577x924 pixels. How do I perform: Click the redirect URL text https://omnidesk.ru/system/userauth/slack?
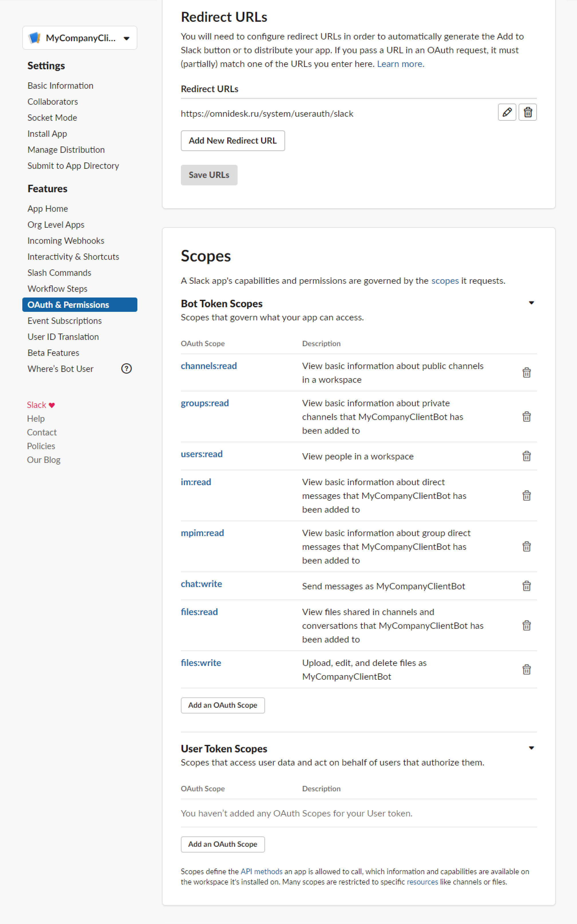click(x=267, y=114)
